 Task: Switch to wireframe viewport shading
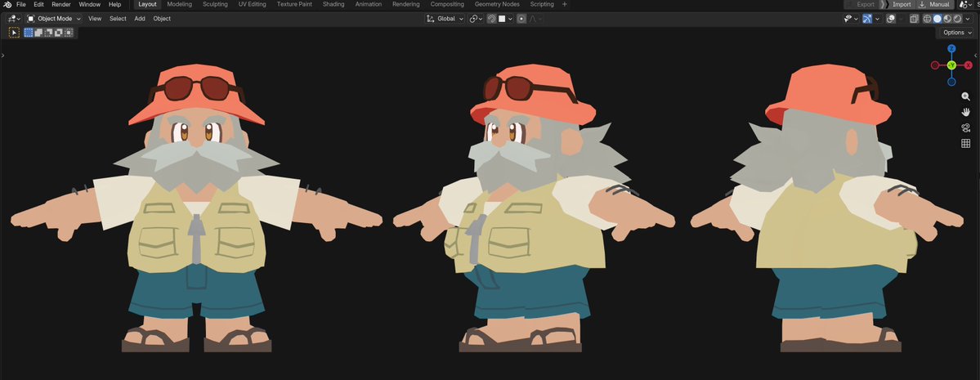point(927,19)
